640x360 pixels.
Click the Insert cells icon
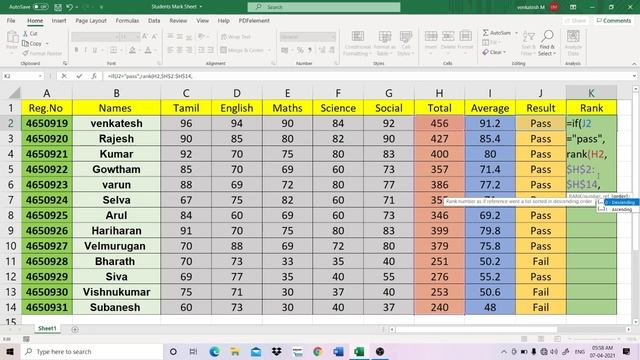pyautogui.click(x=431, y=37)
